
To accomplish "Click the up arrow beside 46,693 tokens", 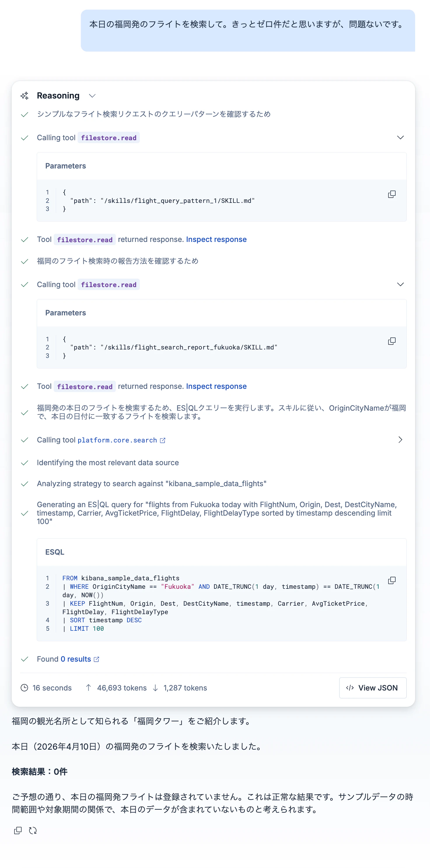I will pyautogui.click(x=88, y=687).
